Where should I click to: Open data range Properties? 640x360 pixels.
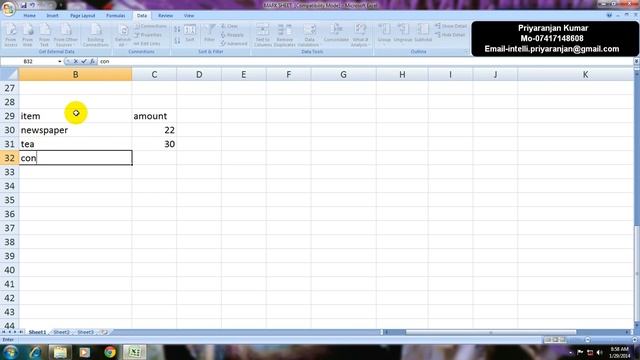click(148, 35)
